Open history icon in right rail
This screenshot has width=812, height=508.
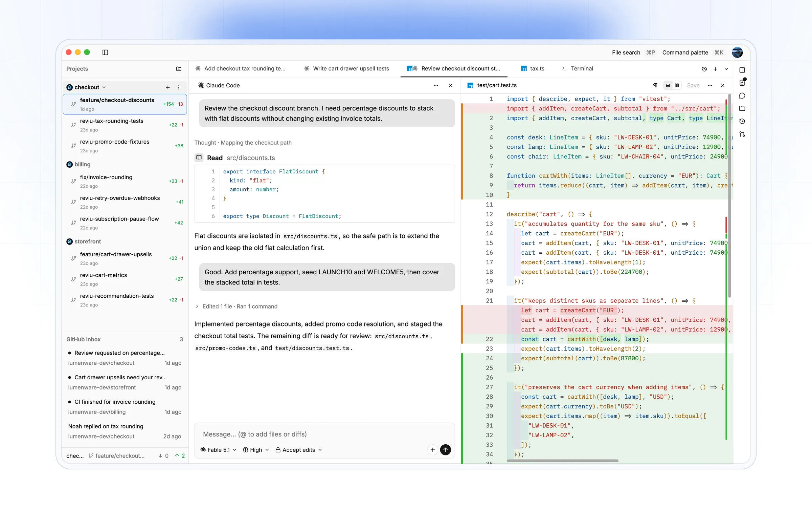(x=742, y=121)
